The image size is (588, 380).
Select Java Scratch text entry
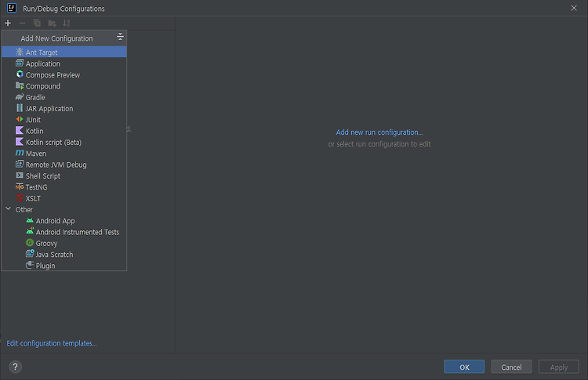pos(54,255)
